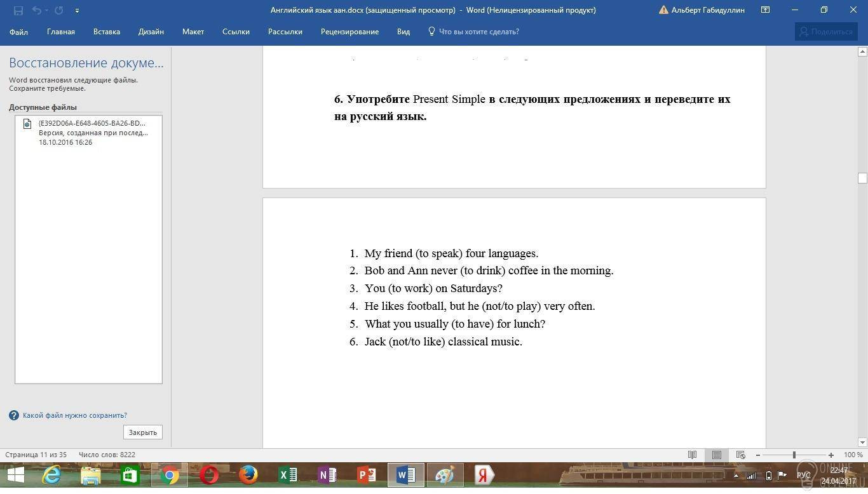This screenshot has height=494, width=868.
Task: Switch to the Дизайн ribbon tab
Action: 151,32
